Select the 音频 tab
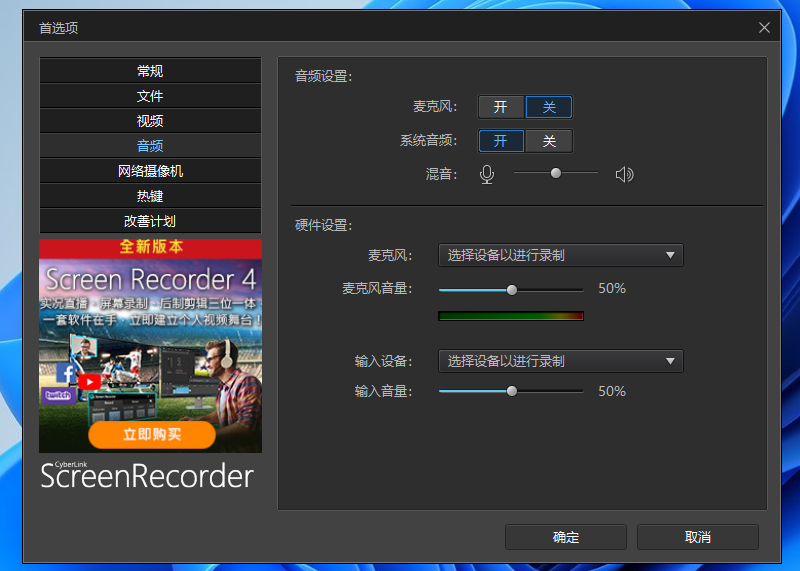Image resolution: width=800 pixels, height=571 pixels. [151, 146]
